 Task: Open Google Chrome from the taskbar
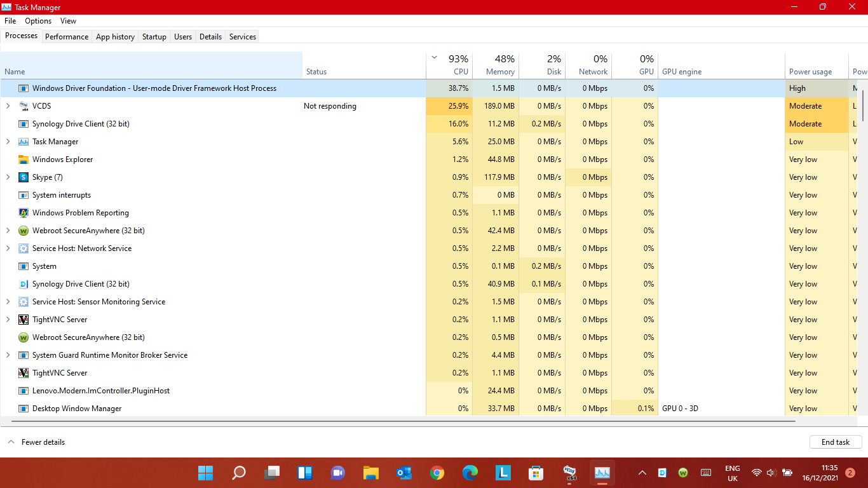coord(437,473)
